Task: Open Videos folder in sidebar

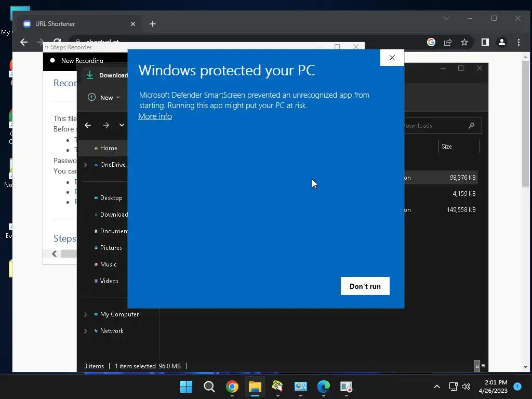Action: (x=106, y=281)
